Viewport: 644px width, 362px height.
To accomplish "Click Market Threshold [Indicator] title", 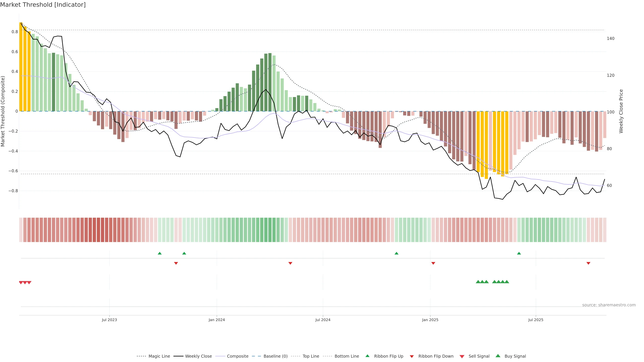I will [x=43, y=5].
